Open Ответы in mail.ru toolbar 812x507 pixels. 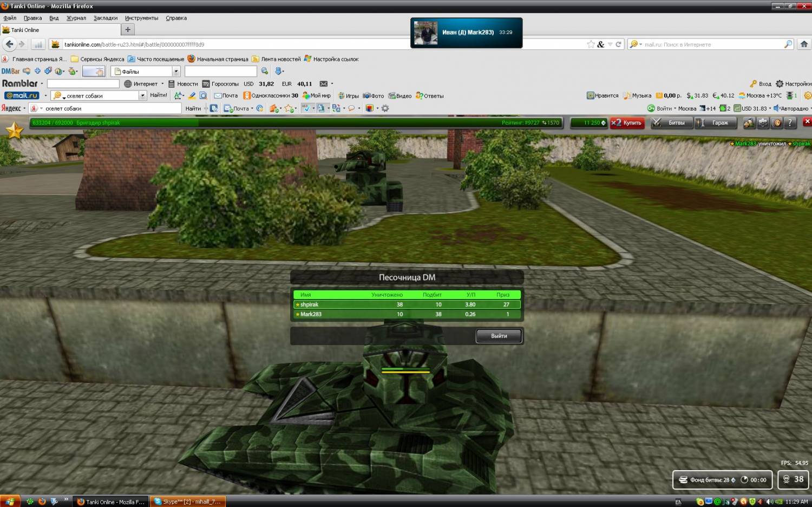coord(430,96)
